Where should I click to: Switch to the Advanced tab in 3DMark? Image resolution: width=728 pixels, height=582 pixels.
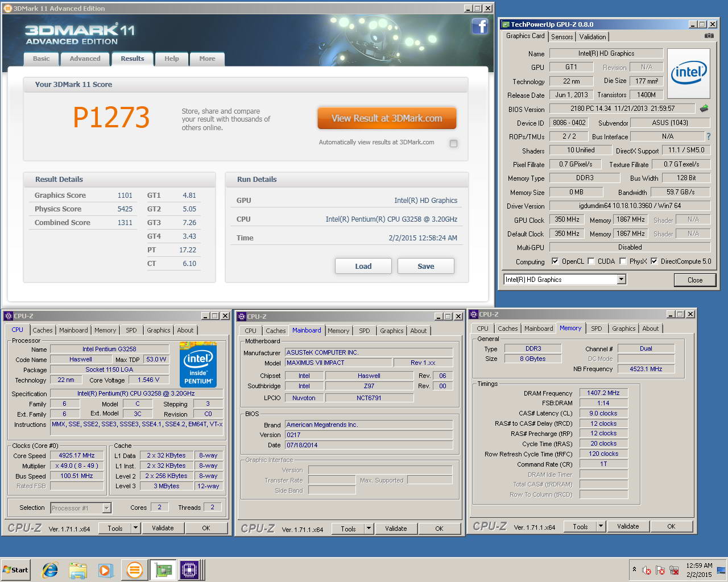85,59
